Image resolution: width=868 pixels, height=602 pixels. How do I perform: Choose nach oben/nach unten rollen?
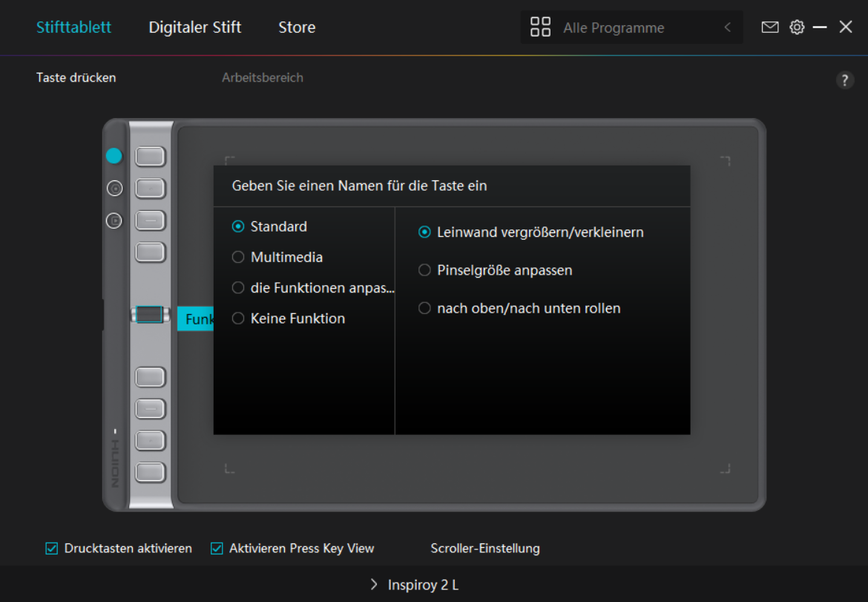[x=424, y=308]
